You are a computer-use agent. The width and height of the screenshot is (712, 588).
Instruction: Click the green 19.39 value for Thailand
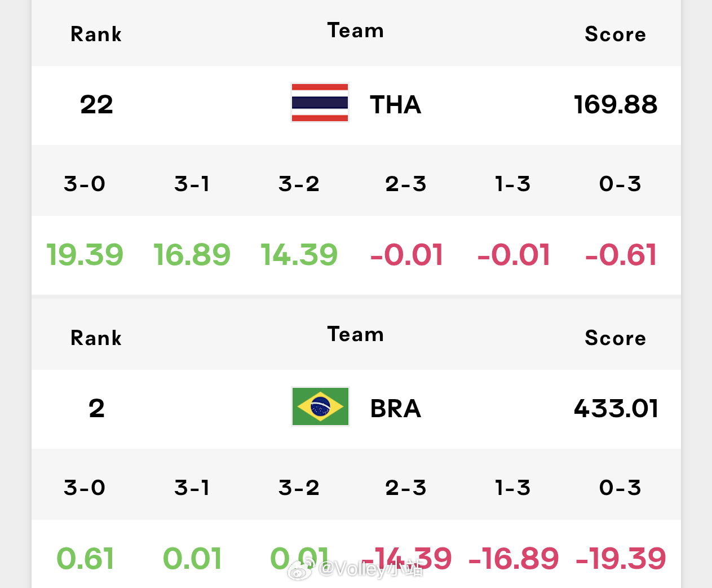tap(85, 255)
